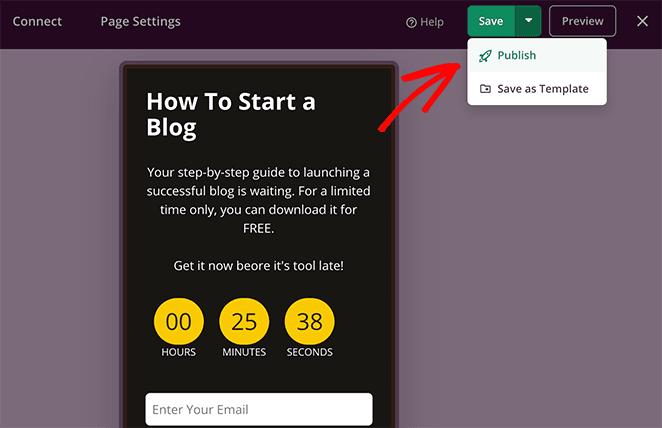This screenshot has width=662, height=428.
Task: Click the 00 hours countdown circle
Action: [179, 322]
